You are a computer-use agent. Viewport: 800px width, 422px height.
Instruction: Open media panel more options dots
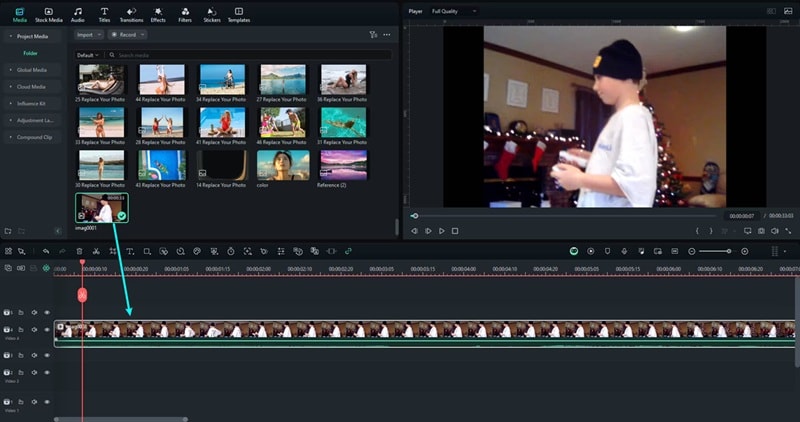pos(387,35)
